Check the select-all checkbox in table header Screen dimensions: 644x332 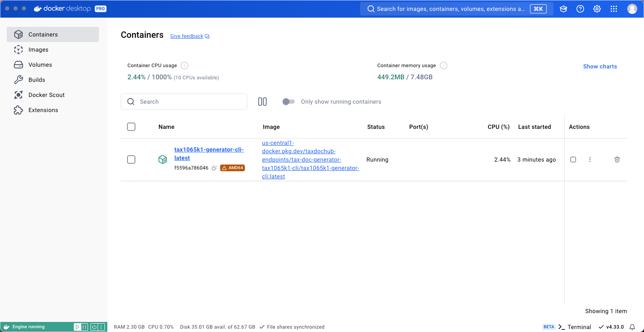tap(131, 127)
